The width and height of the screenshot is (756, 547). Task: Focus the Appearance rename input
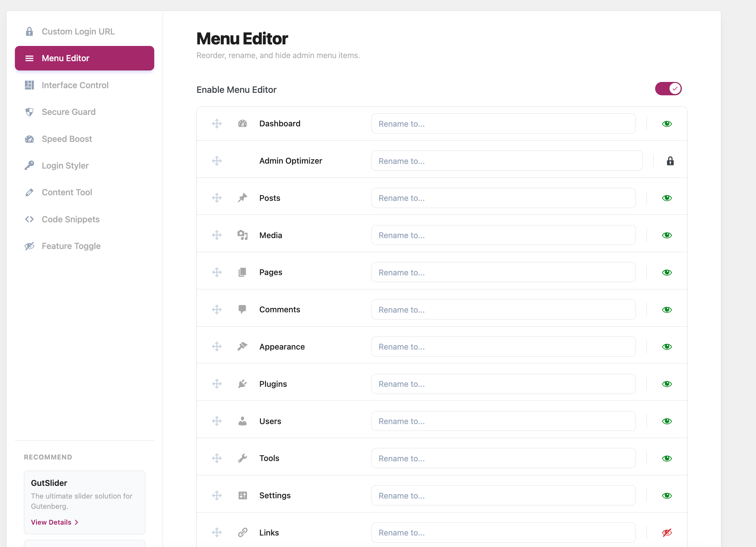[503, 347]
